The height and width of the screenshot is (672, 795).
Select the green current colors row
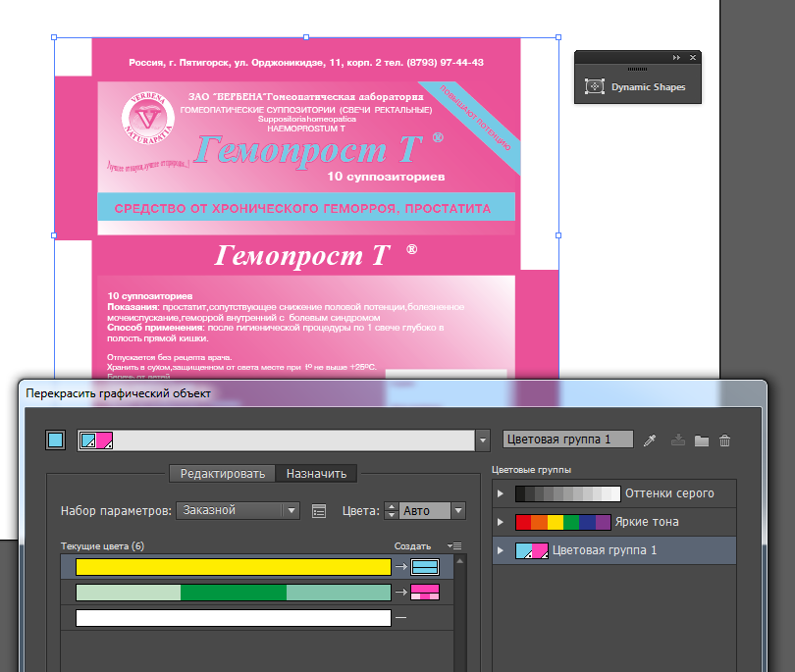click(234, 593)
